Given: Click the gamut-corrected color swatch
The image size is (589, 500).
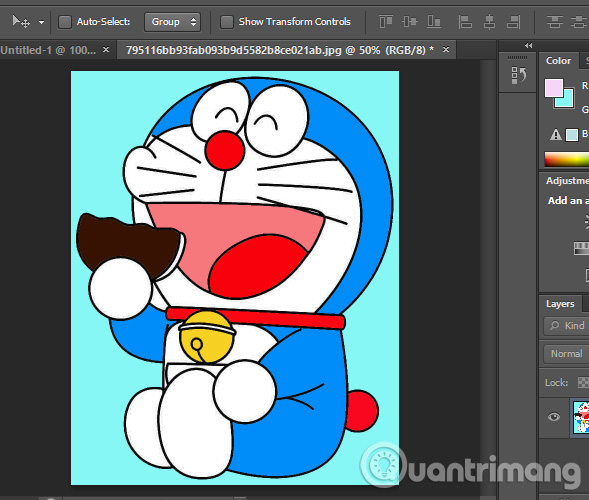Looking at the screenshot, I should coord(572,135).
